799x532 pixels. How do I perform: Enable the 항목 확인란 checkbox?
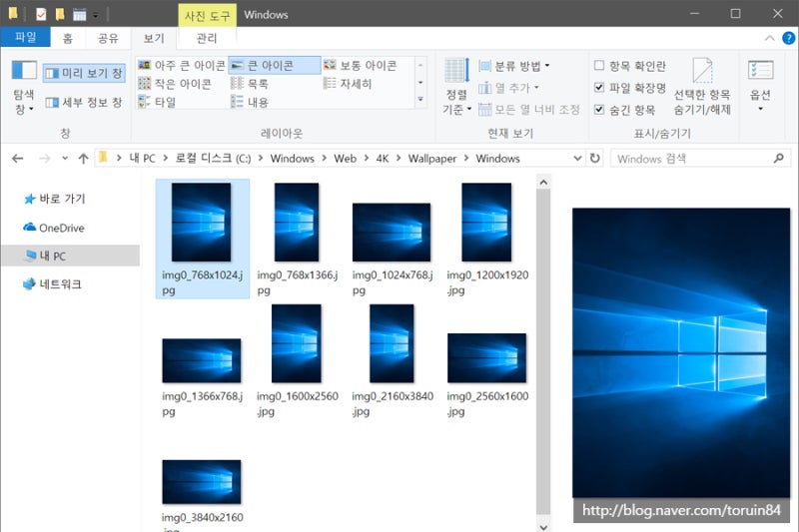coord(599,65)
